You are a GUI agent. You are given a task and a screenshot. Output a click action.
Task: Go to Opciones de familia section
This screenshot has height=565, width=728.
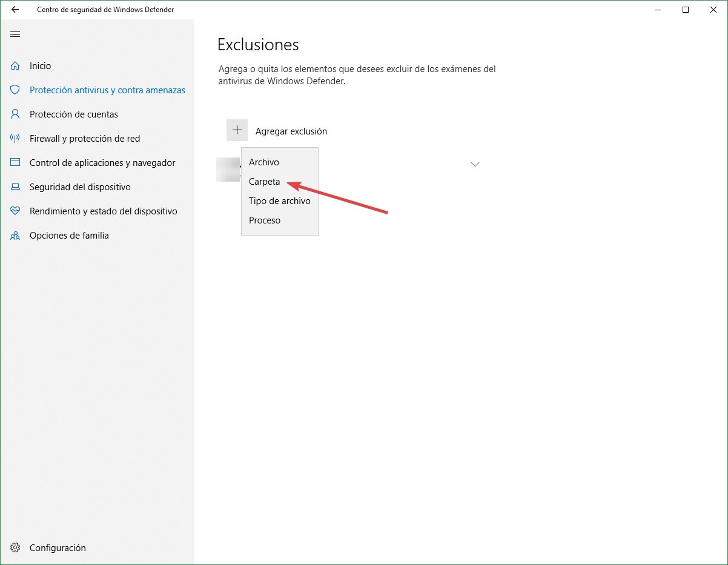[69, 236]
